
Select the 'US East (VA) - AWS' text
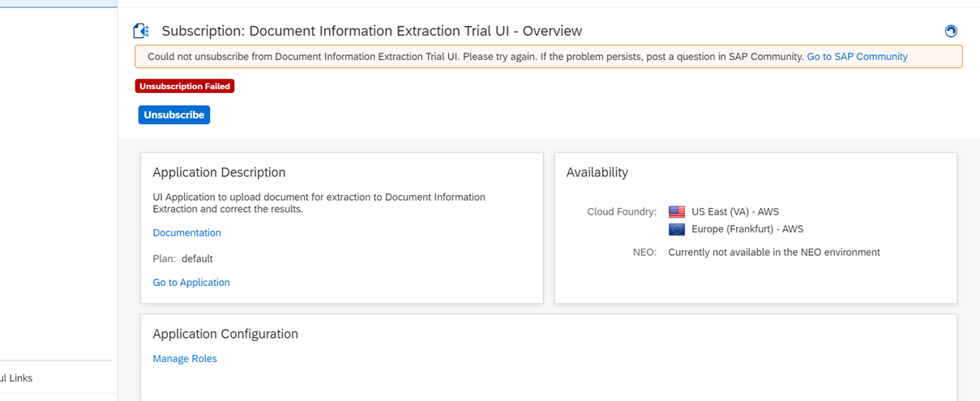click(735, 211)
